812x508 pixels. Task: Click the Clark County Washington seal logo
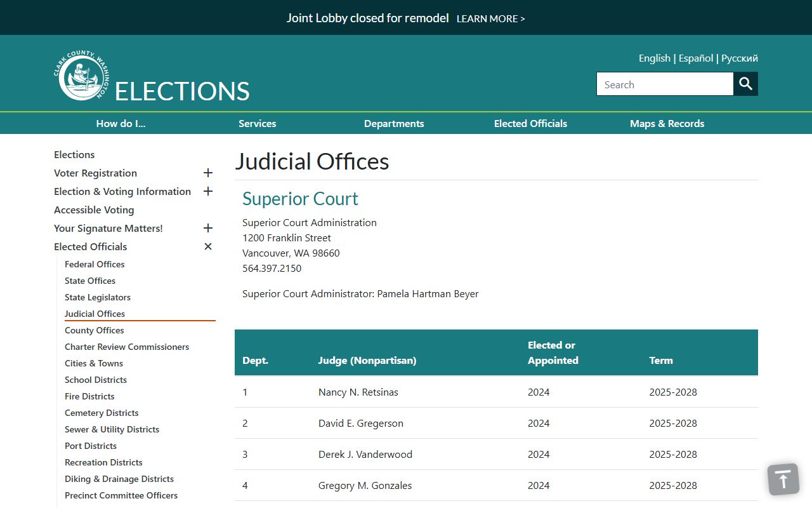pyautogui.click(x=81, y=75)
